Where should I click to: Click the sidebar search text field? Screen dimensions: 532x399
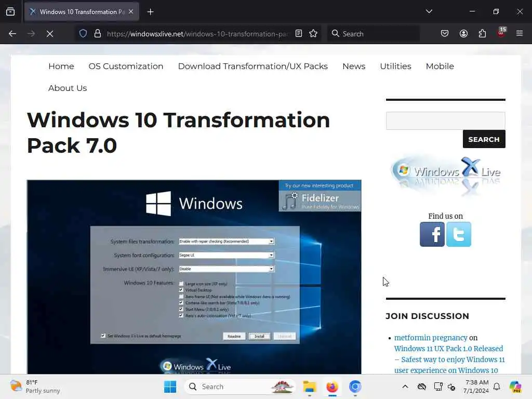point(445,121)
